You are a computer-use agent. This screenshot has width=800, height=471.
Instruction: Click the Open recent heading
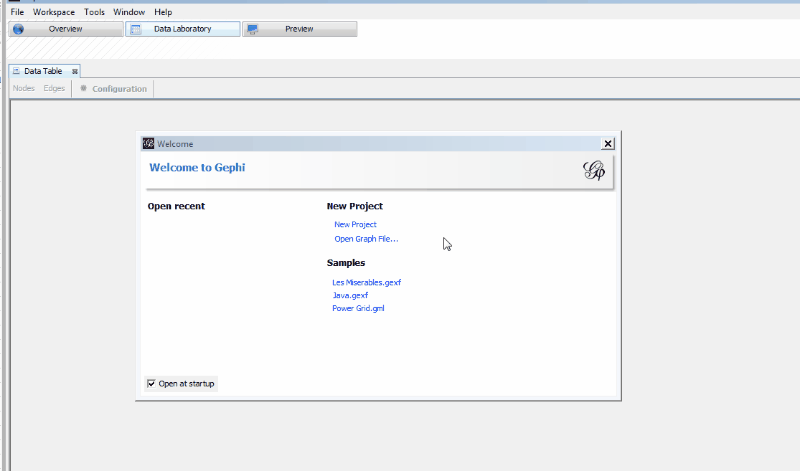pyautogui.click(x=176, y=206)
